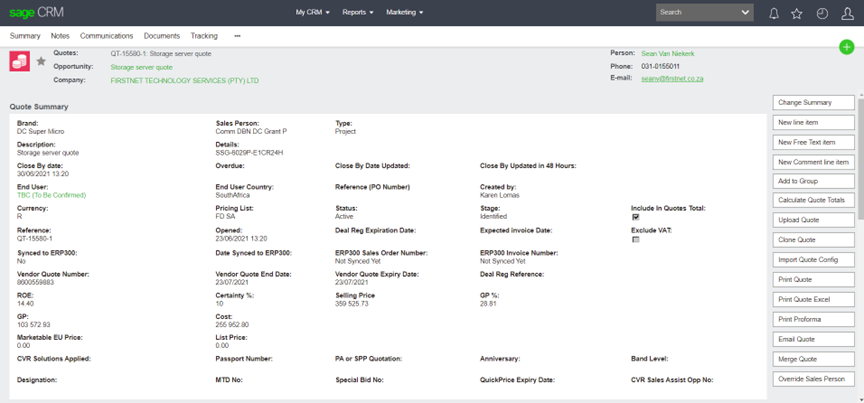Expand the My CRM dropdown menu
This screenshot has width=864, height=403.
click(313, 13)
